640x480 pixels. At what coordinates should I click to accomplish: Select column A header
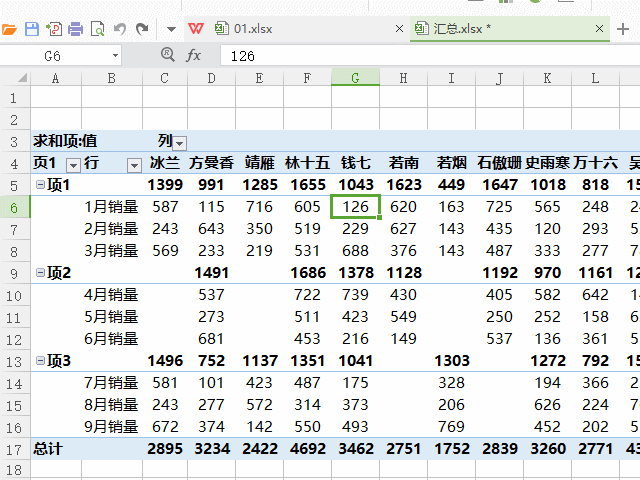pyautogui.click(x=56, y=78)
